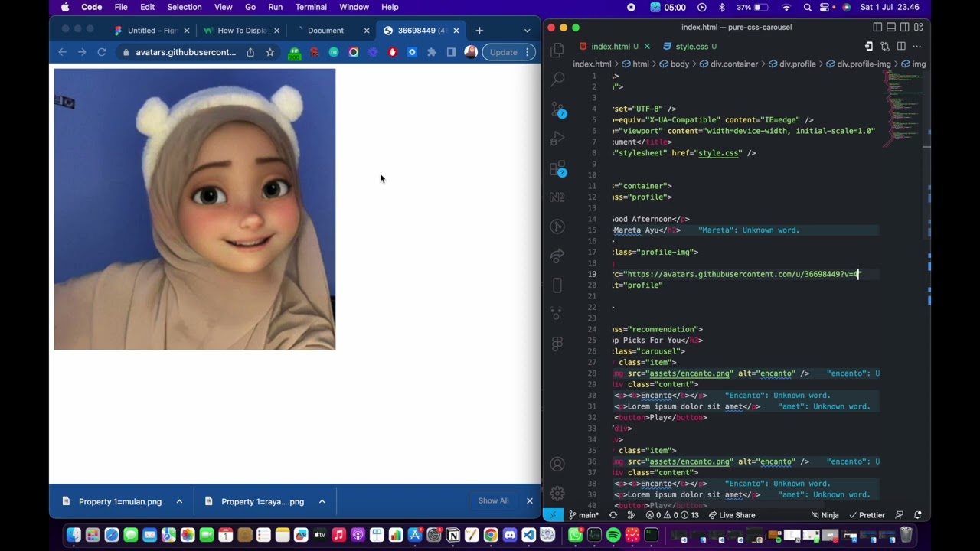Open Spotlight search in menu bar

(x=808, y=7)
